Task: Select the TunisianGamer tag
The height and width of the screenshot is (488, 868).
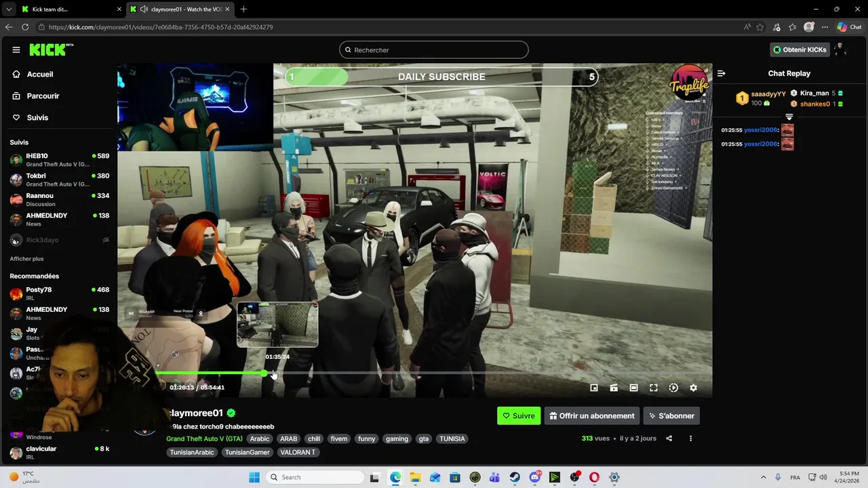Action: pyautogui.click(x=248, y=452)
